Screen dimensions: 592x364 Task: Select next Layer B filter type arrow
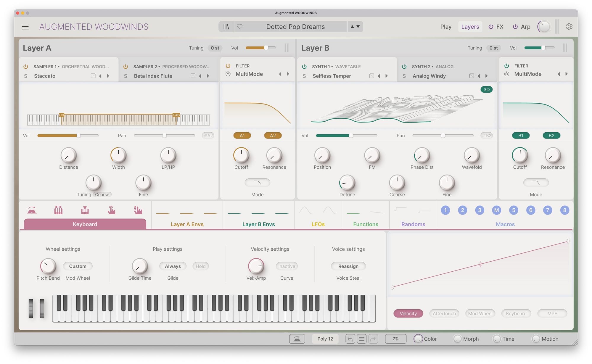tap(566, 74)
